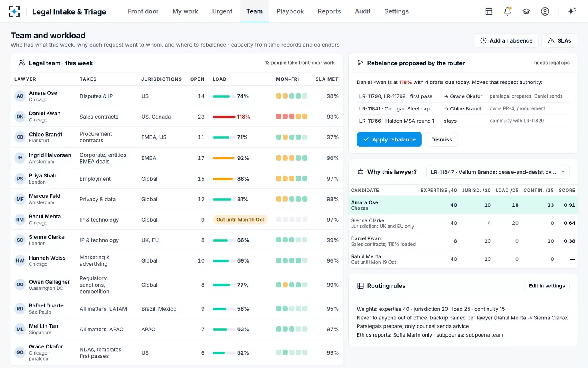The height and width of the screenshot is (368, 588).
Task: Switch to the Front door tab
Action: tap(143, 11)
